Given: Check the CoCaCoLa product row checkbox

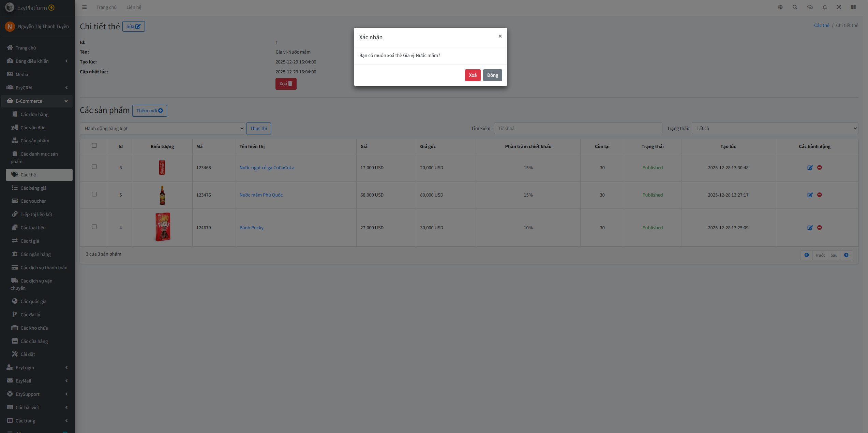Looking at the screenshot, I should pyautogui.click(x=94, y=167).
